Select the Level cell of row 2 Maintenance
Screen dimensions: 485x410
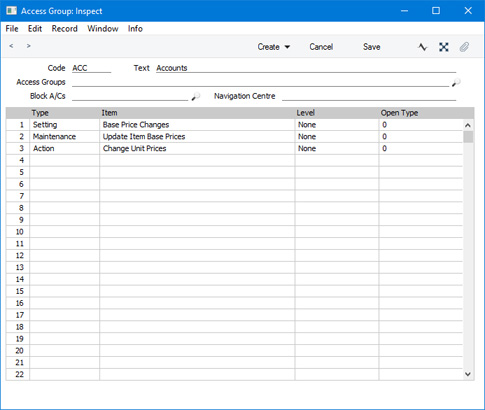click(337, 137)
